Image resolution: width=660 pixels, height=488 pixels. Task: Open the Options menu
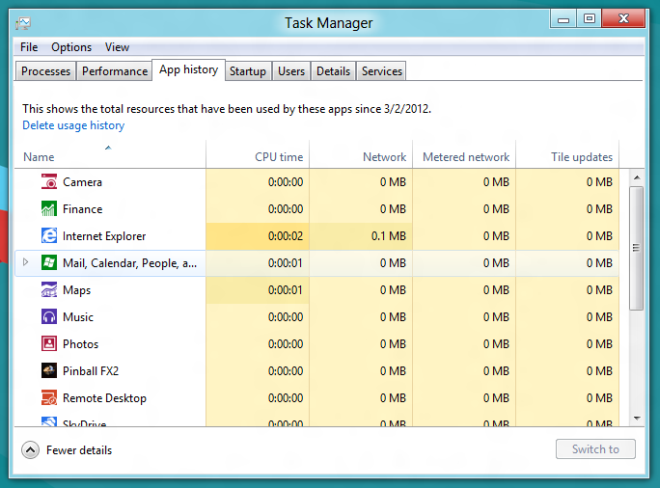click(x=72, y=47)
